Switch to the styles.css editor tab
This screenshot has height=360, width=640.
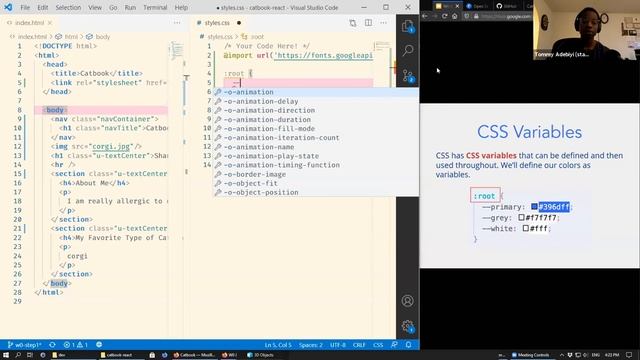click(x=217, y=23)
